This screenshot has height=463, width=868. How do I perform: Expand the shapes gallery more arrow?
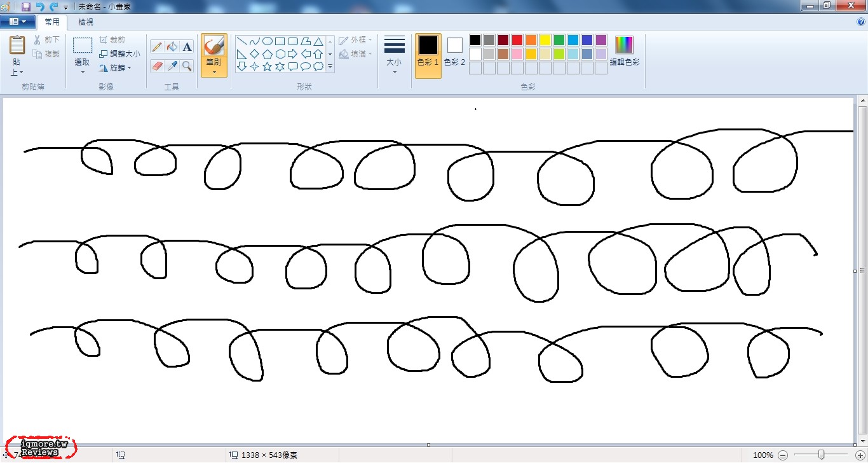coord(330,67)
